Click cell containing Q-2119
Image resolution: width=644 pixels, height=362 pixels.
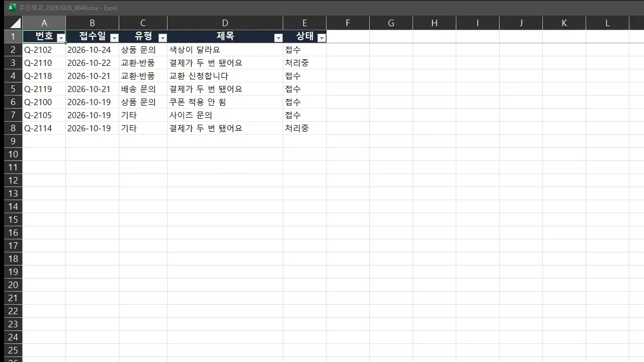[x=44, y=89]
